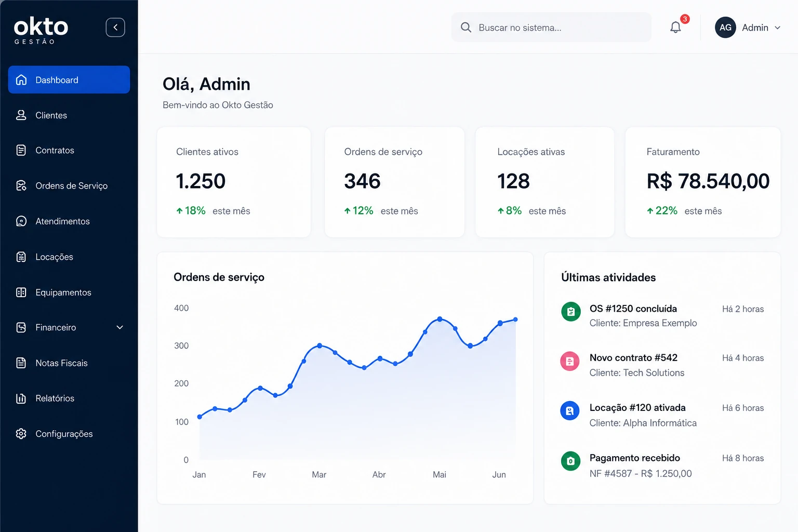Screen dimensions: 798x532
Task: Click the NF #4587 - R$ 1.250,00 text
Action: point(641,473)
